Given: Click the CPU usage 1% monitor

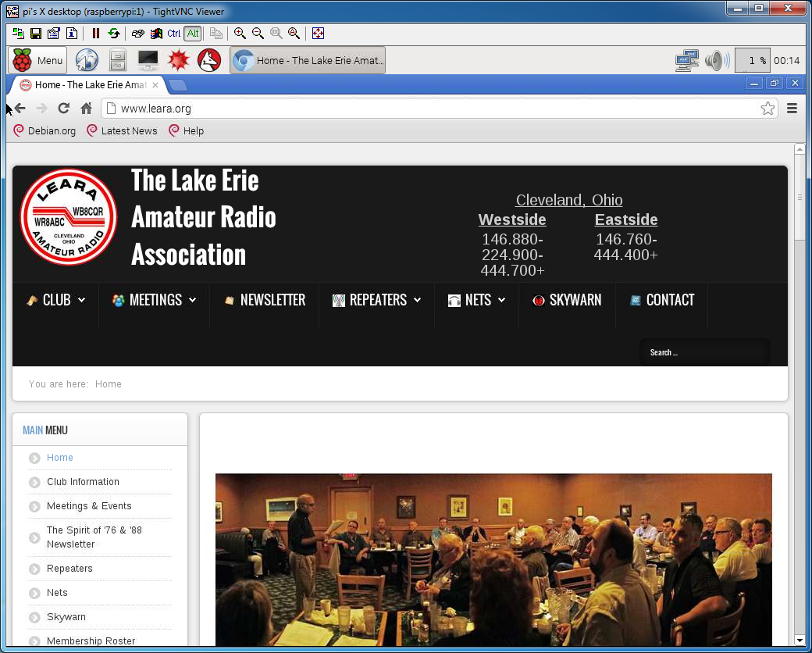Looking at the screenshot, I should click(x=753, y=61).
